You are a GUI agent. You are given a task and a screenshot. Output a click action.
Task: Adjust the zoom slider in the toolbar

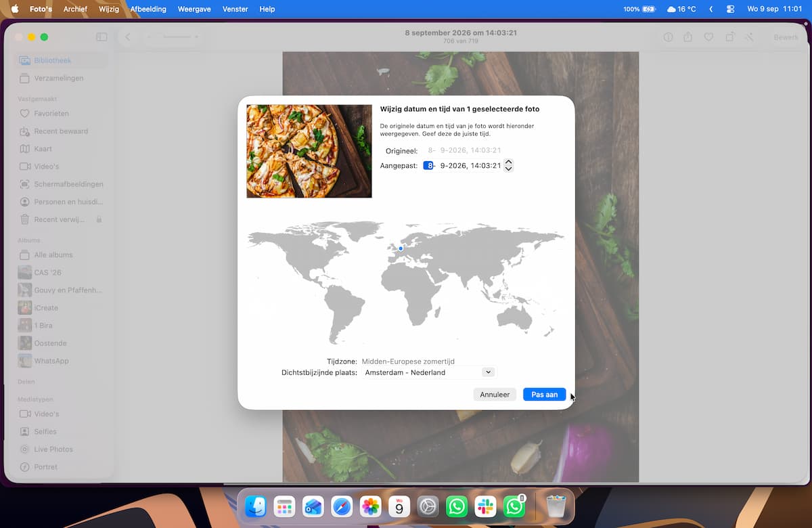pos(177,37)
